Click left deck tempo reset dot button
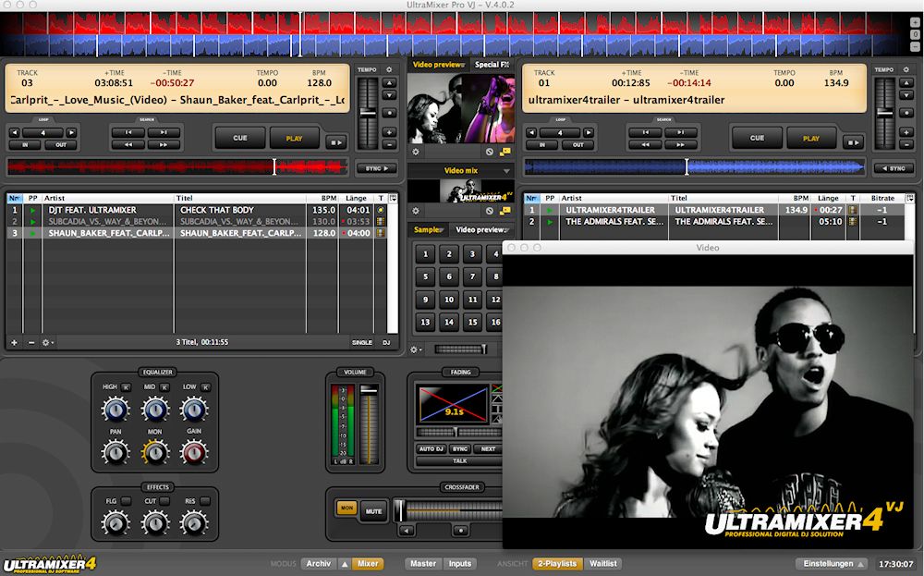This screenshot has height=576, width=924. (389, 112)
